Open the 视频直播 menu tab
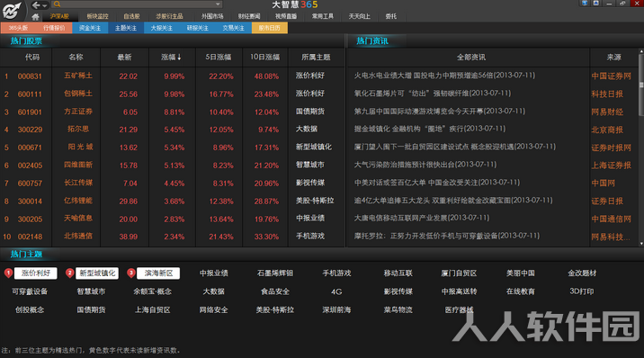The height and width of the screenshot is (358, 644). pyautogui.click(x=286, y=16)
